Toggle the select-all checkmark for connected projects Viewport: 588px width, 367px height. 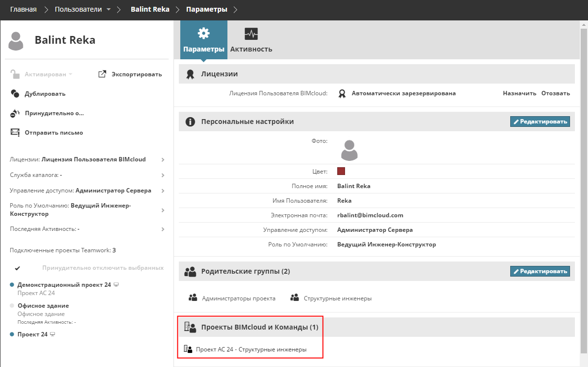coord(17,268)
